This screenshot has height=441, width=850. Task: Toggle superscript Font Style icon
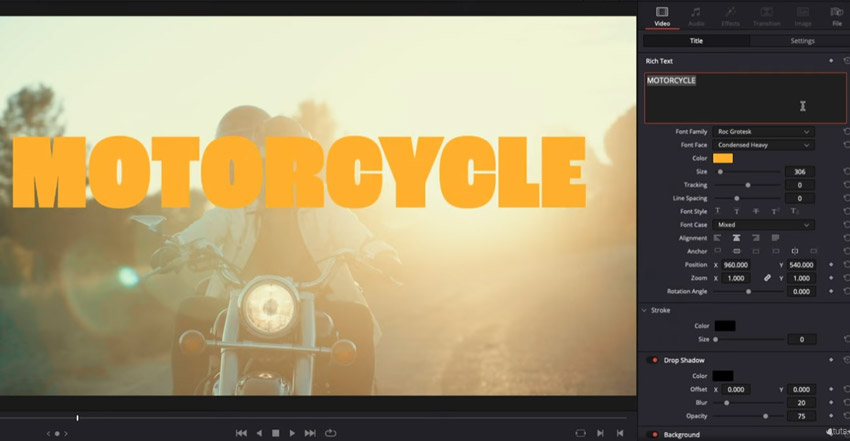775,211
